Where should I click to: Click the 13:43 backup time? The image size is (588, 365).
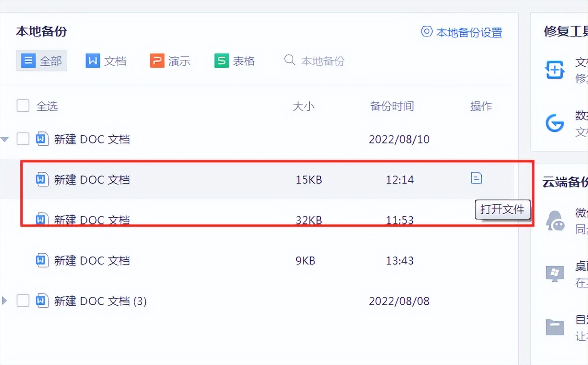coord(400,261)
